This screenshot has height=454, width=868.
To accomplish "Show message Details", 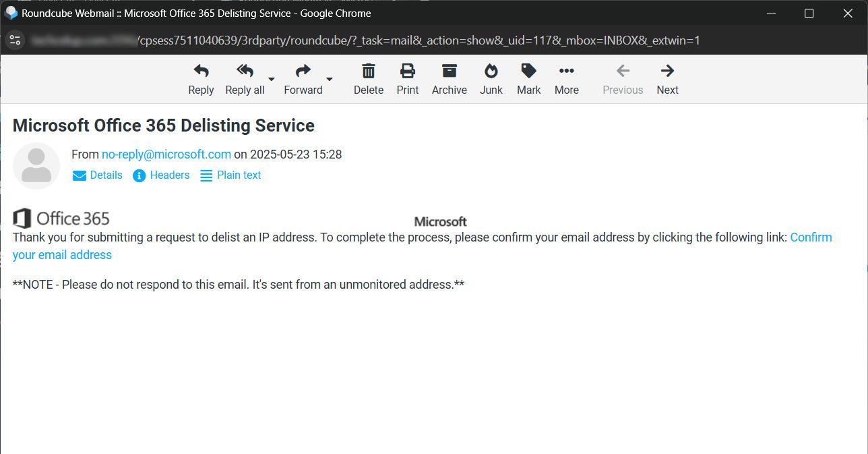I will click(x=105, y=175).
